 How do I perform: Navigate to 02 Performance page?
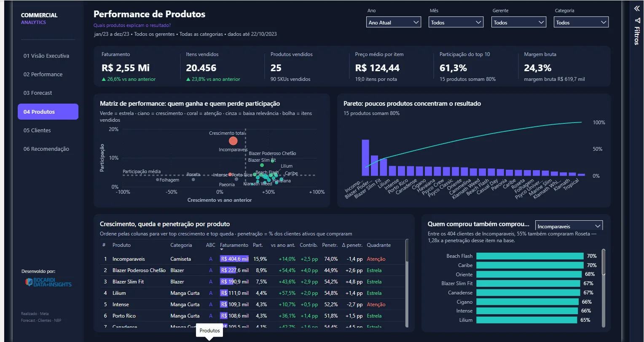pyautogui.click(x=48, y=74)
